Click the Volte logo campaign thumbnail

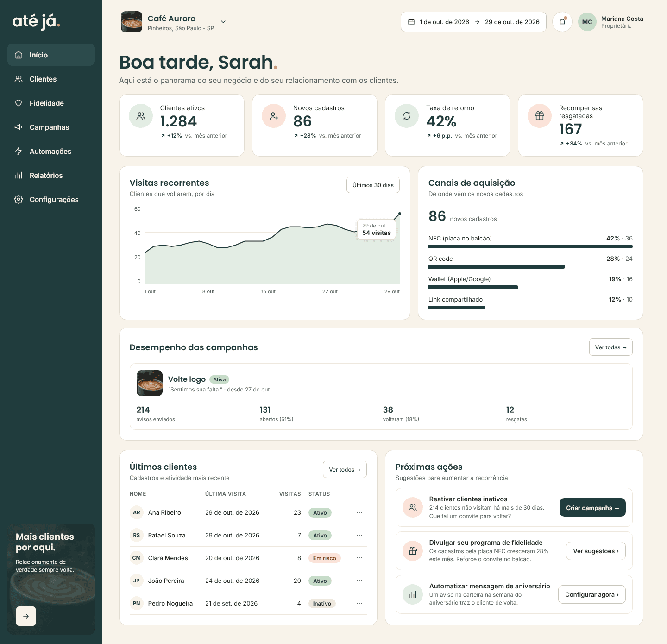click(150, 383)
